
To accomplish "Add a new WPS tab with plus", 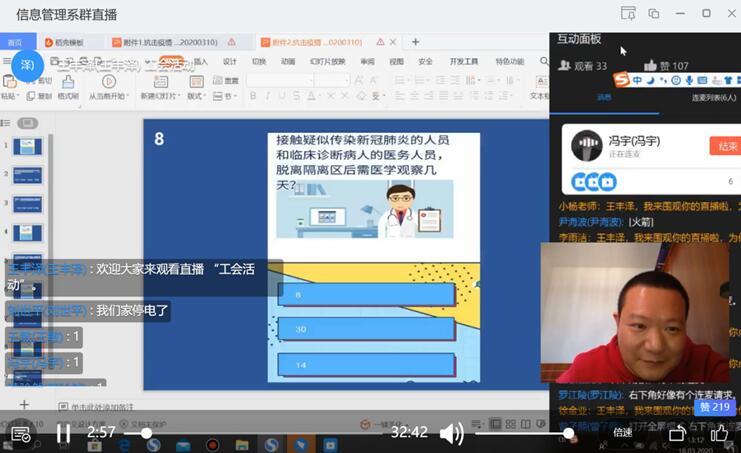I will click(x=415, y=42).
